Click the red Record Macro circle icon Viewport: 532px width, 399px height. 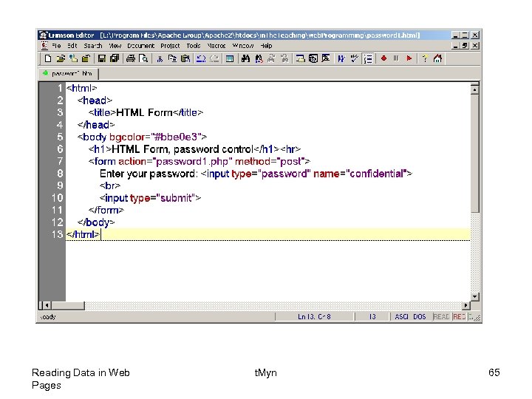tap(383, 58)
